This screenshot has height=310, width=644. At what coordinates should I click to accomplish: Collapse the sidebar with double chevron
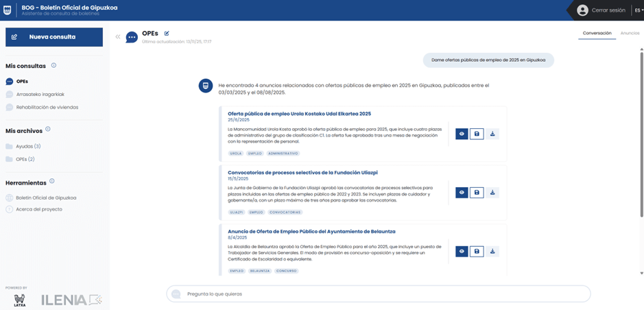click(x=118, y=37)
